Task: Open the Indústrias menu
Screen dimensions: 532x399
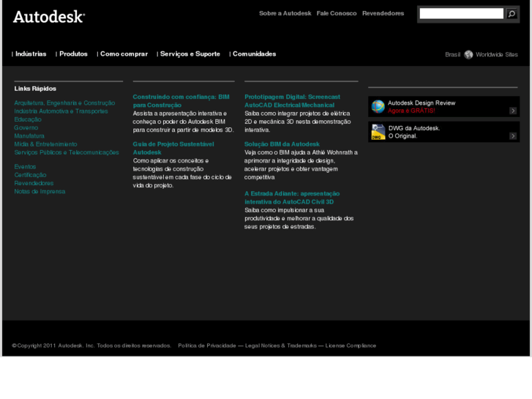Action: (x=31, y=54)
